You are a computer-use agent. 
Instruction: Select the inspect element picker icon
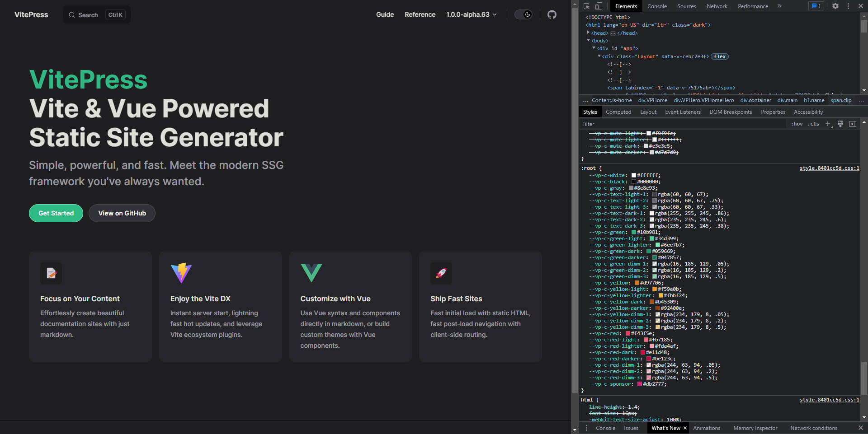(x=586, y=6)
